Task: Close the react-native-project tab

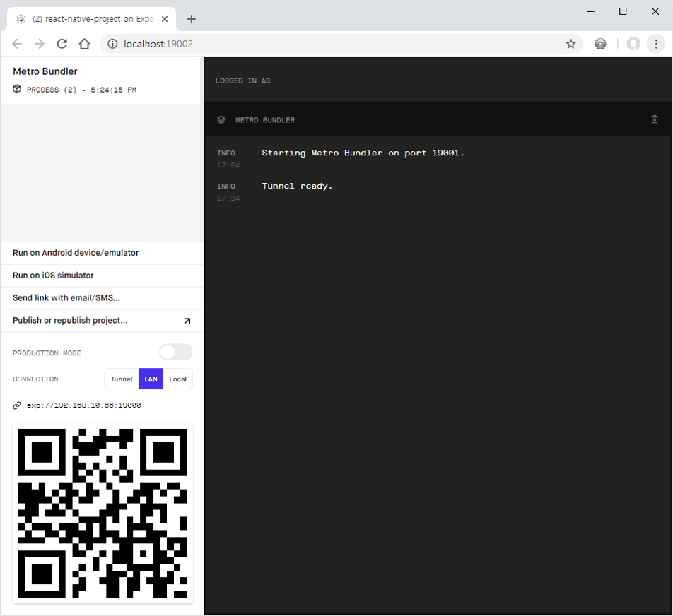Action: click(x=165, y=19)
